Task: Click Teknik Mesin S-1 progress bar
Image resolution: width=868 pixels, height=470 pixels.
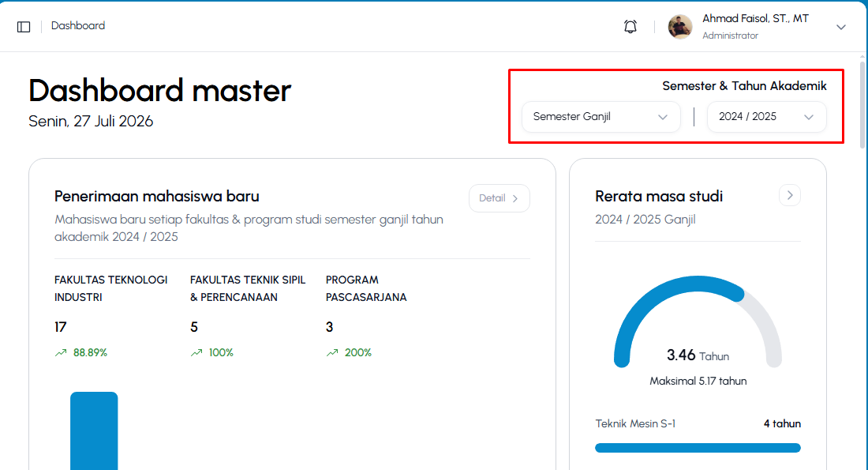Action: point(698,448)
